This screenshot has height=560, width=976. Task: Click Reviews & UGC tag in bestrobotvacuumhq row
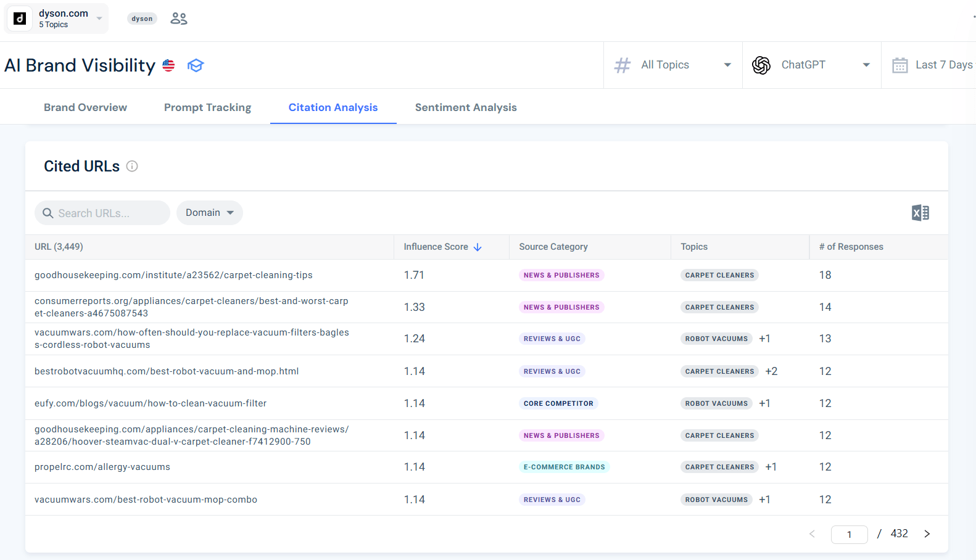(552, 371)
